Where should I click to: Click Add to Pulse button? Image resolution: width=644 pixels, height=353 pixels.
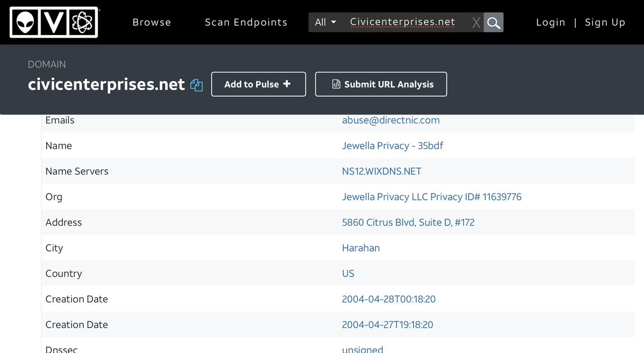click(x=258, y=84)
